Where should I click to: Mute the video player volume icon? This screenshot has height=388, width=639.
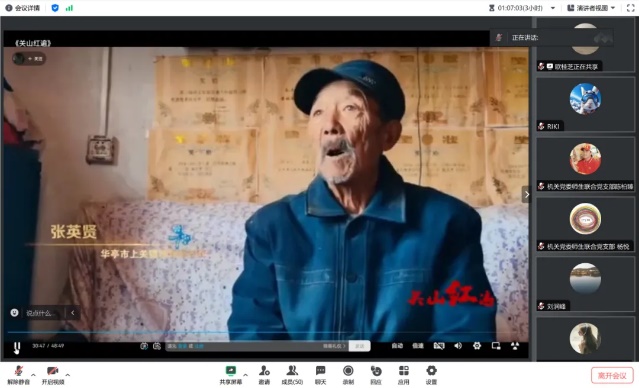pos(458,346)
